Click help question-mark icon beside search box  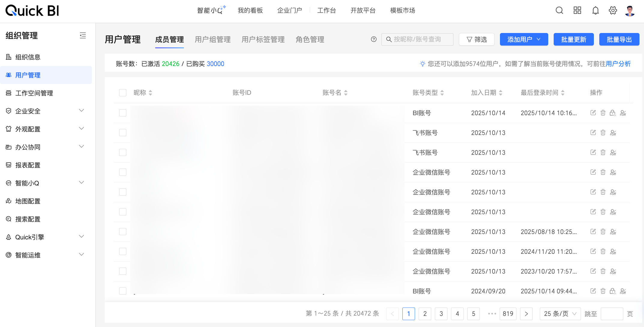pos(374,39)
